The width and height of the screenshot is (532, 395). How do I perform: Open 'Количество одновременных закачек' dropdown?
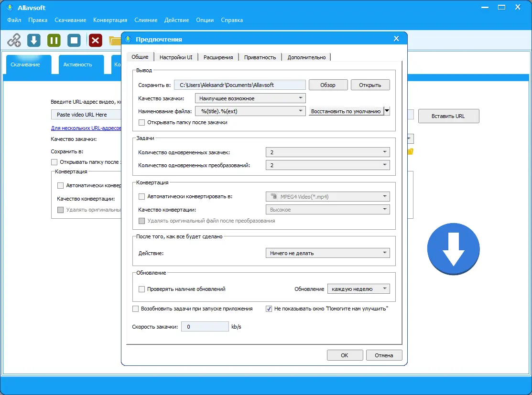(x=328, y=152)
